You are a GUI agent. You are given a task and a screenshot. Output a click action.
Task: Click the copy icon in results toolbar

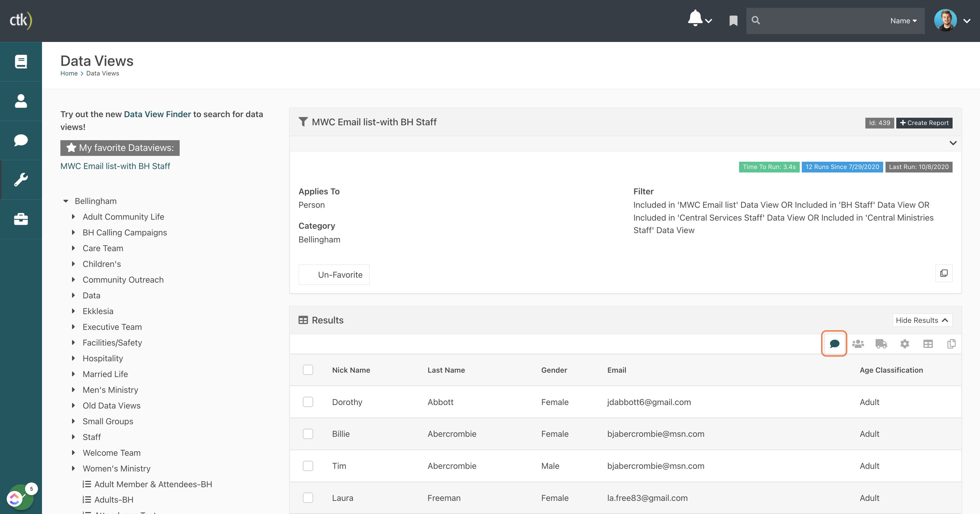click(951, 344)
